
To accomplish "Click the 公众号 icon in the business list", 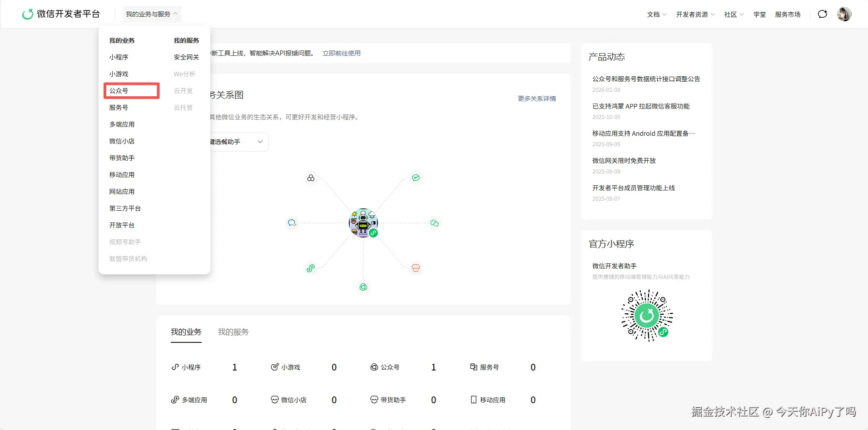I will 374,367.
